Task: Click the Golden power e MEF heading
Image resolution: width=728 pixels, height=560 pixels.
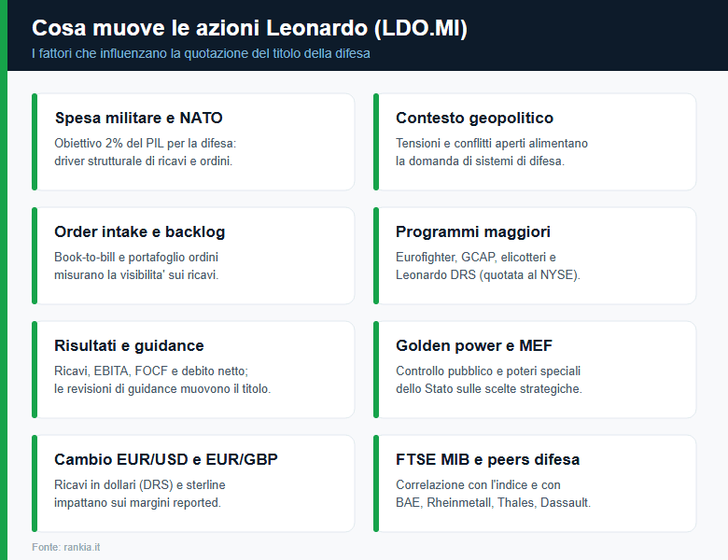Action: tap(474, 345)
